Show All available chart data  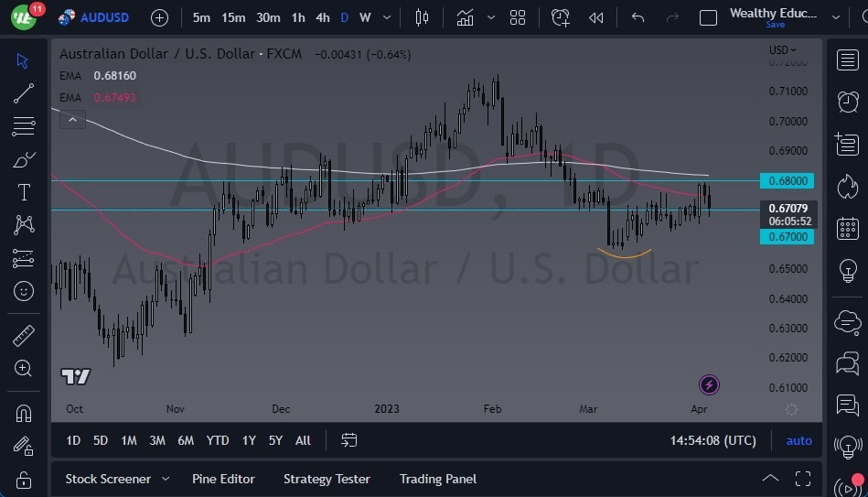tap(303, 440)
